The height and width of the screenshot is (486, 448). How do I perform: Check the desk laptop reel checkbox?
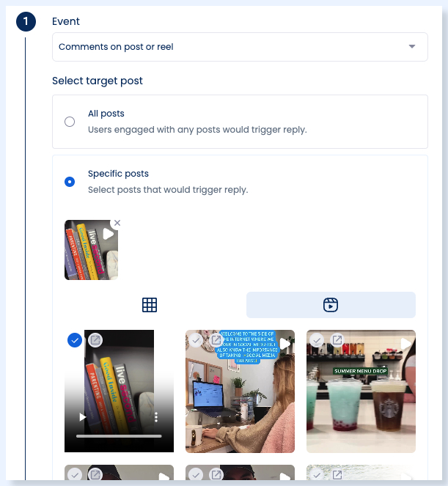coord(196,340)
